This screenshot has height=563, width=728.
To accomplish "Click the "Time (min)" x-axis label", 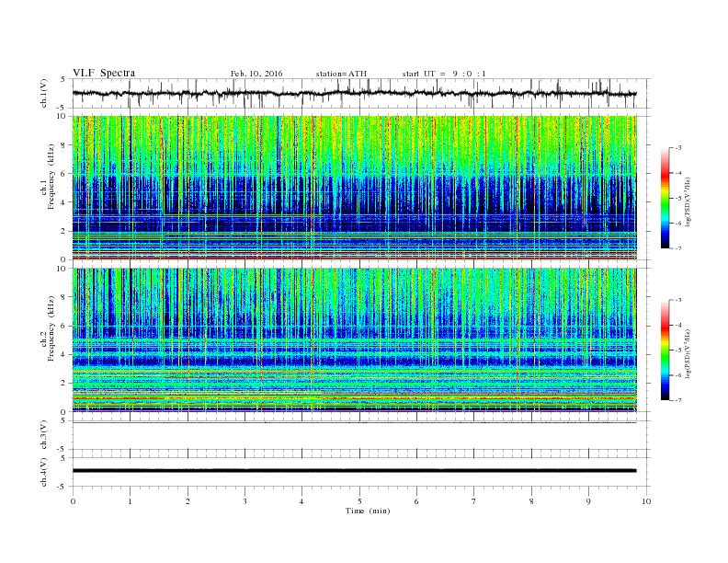I will [x=368, y=511].
